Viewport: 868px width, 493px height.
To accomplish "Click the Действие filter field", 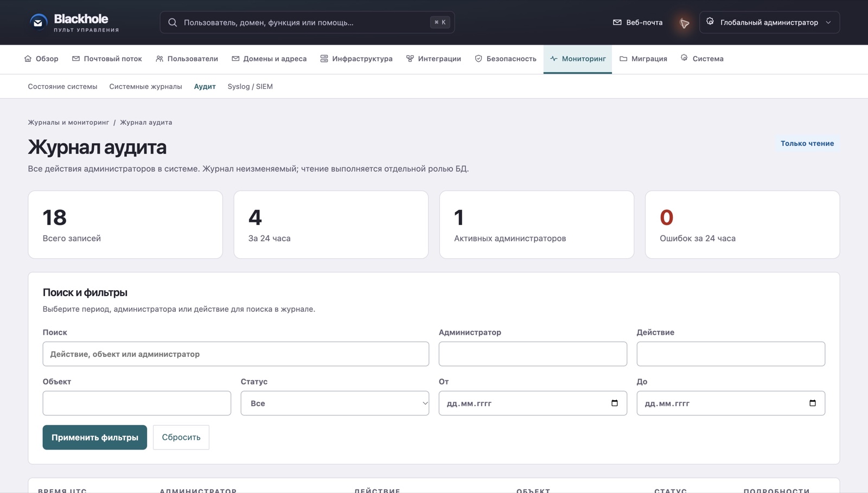I will click(x=731, y=354).
